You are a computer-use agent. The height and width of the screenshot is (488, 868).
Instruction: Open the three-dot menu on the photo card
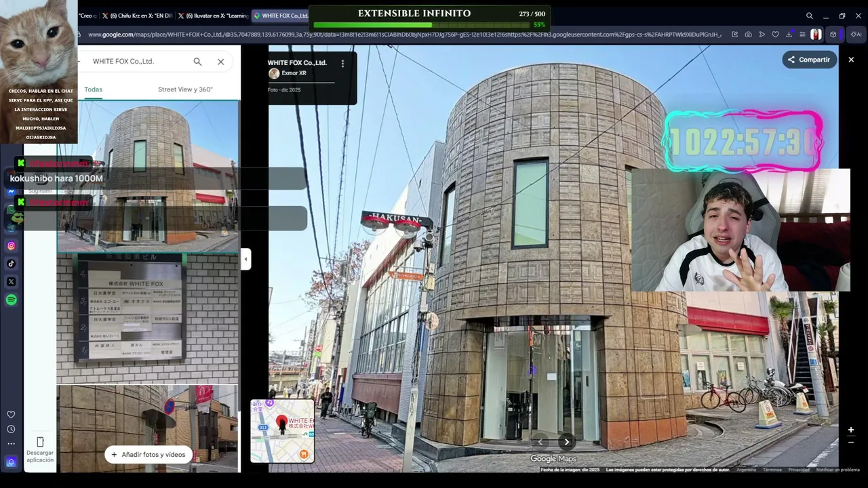pos(342,64)
